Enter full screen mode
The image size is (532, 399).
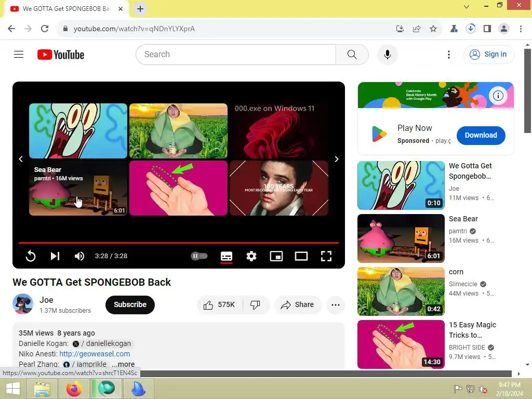pyautogui.click(x=326, y=256)
